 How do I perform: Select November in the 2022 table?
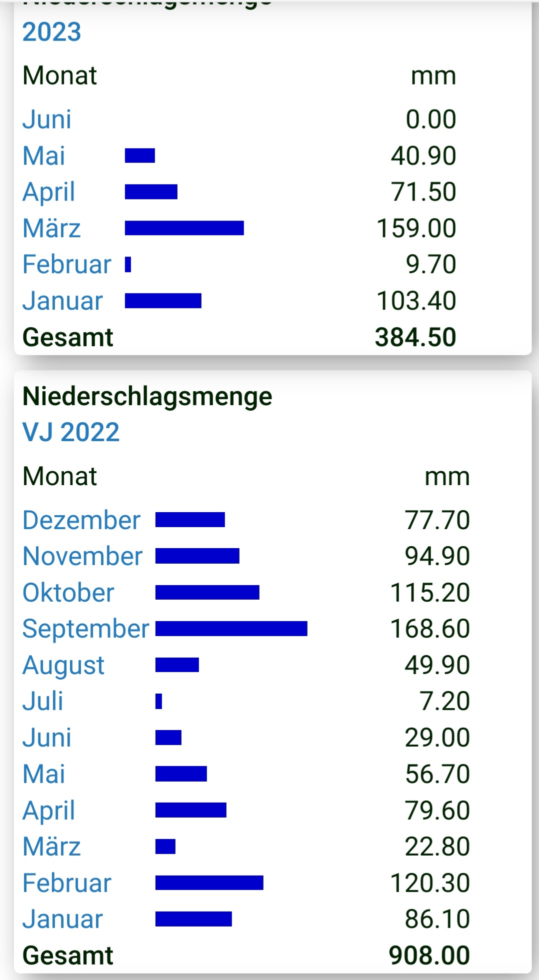click(82, 556)
